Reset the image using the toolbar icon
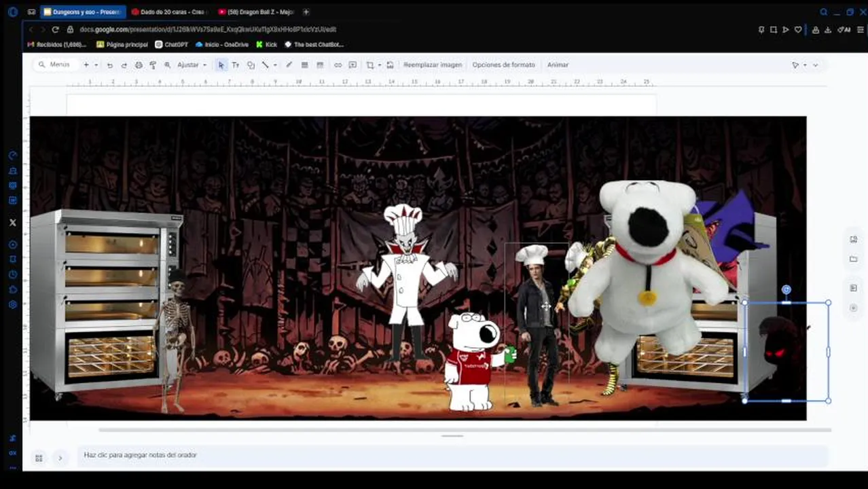Image resolution: width=868 pixels, height=489 pixels. click(390, 65)
